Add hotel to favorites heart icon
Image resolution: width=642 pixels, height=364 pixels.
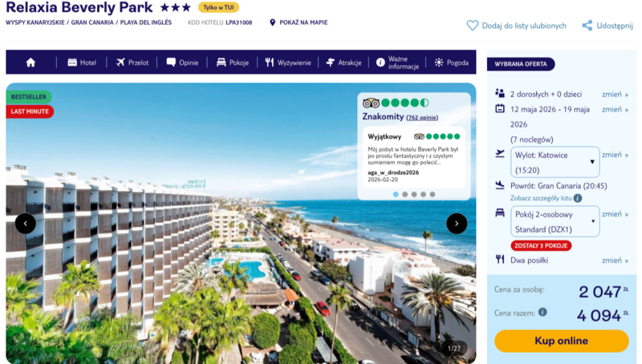click(x=472, y=26)
